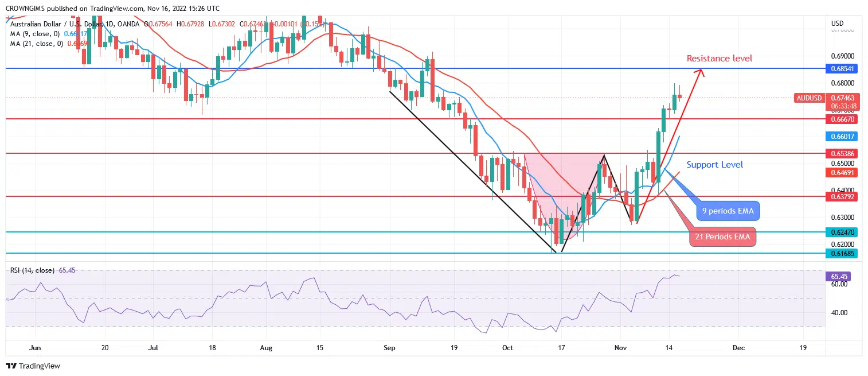Click the Resistance level text annotation
This screenshot has width=868, height=376.
click(x=719, y=59)
